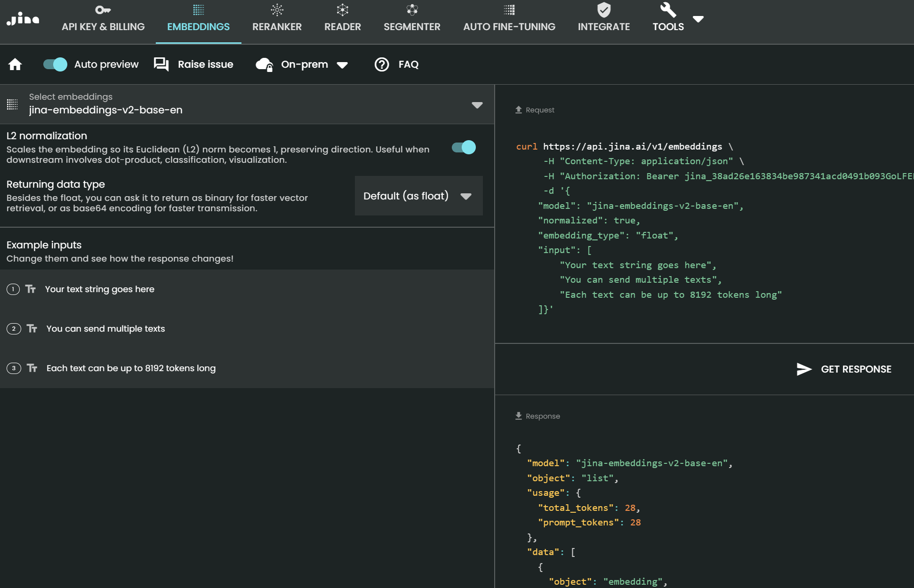
Task: Click the Segmenter icon in the top nav
Action: point(412,10)
